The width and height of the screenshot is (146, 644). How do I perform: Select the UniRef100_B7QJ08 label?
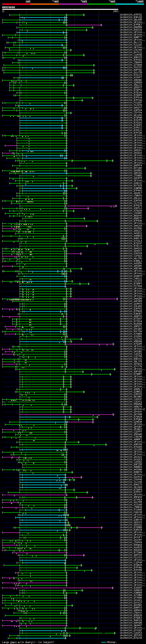click(131, 638)
